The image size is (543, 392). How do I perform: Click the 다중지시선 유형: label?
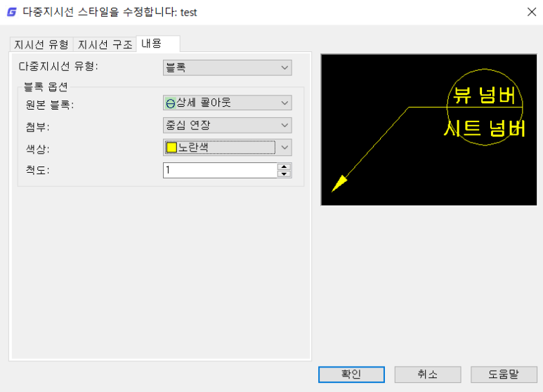coord(58,66)
